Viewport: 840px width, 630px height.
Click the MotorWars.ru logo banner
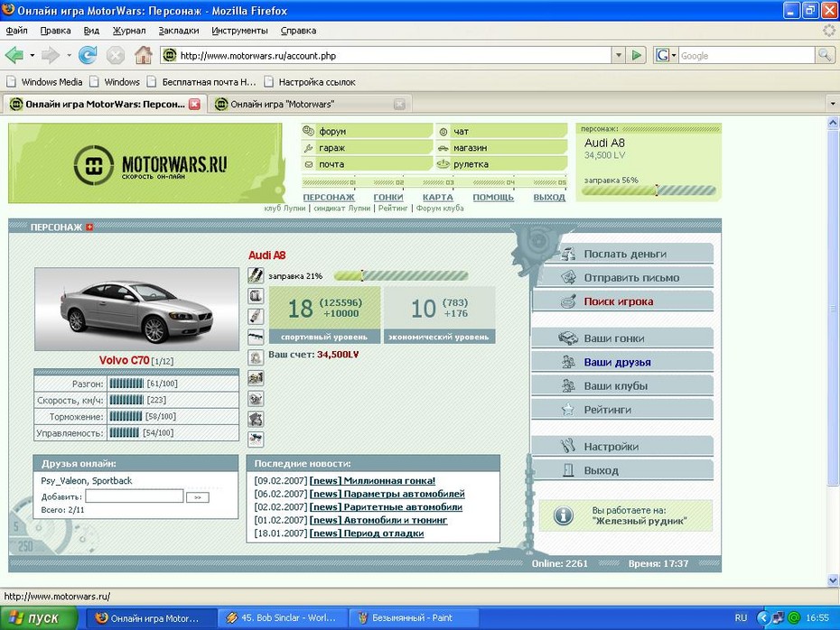pos(145,163)
